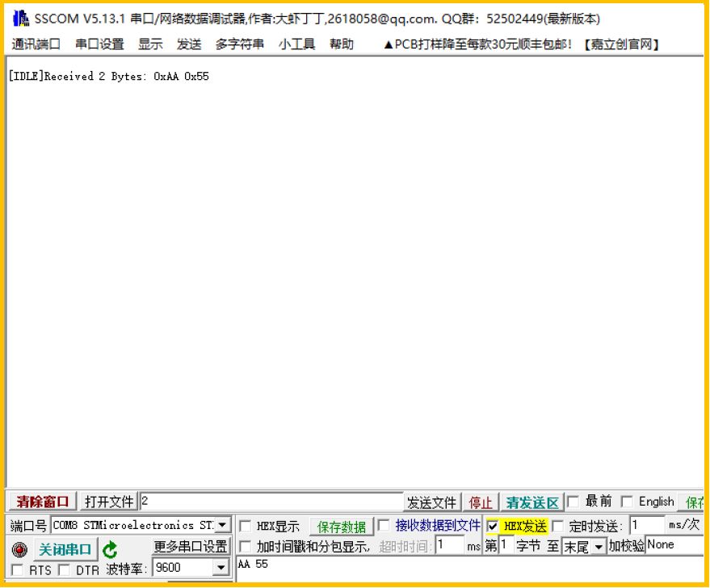Click the green refresh ports icon
710x588 pixels.
coord(110,550)
